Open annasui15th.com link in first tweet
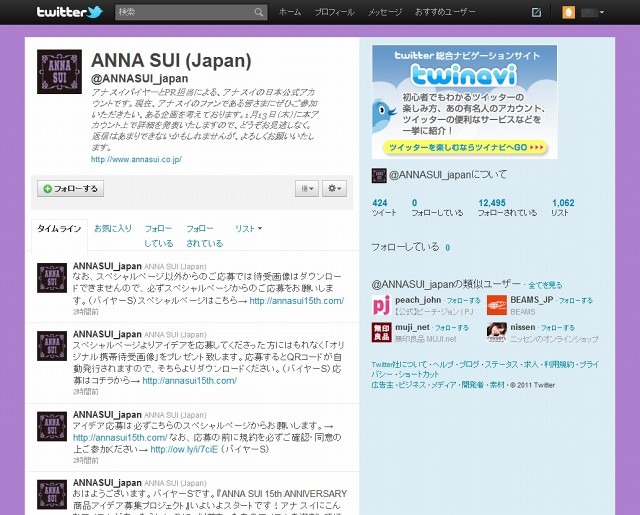Screen dimensions: 640x515 (x=297, y=301)
